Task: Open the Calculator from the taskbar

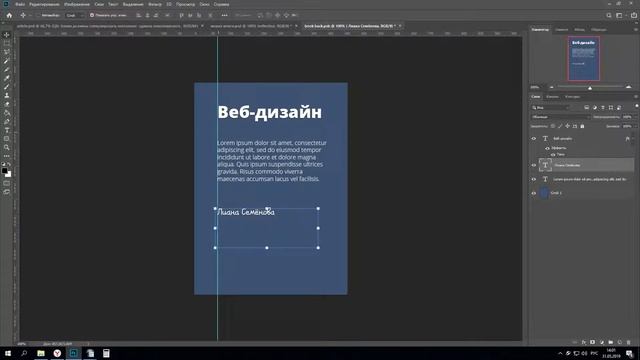Action: [106, 353]
